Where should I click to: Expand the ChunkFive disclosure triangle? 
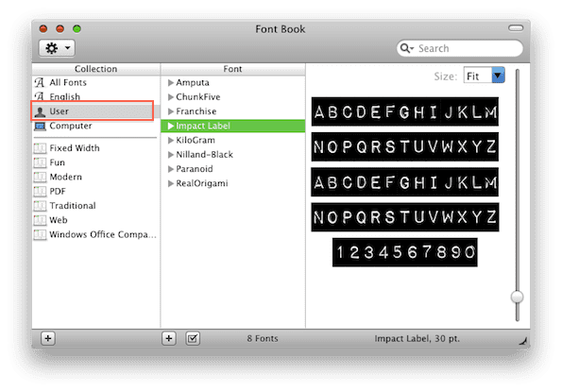[171, 97]
